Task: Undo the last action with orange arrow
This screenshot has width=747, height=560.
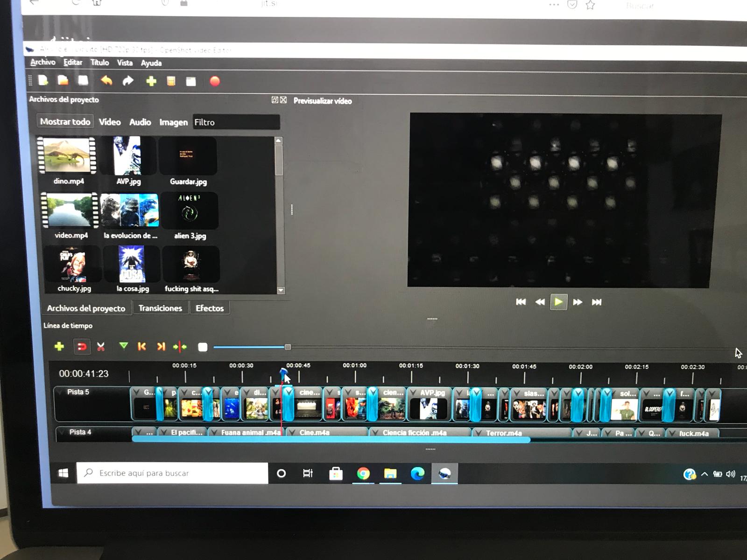Action: click(106, 81)
